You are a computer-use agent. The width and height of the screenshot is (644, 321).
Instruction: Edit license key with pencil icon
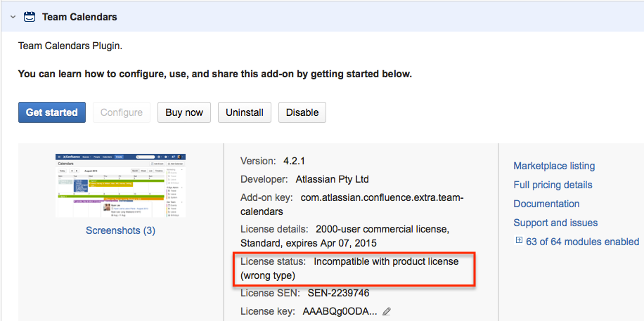386,312
